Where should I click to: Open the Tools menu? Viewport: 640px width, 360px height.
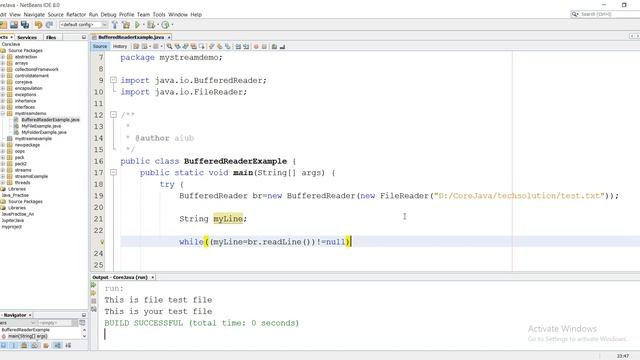click(159, 14)
